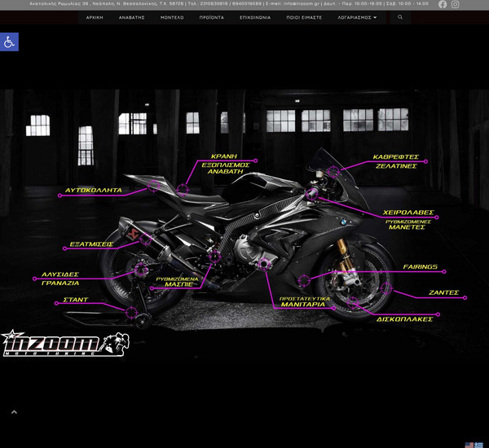Select the ΧΕΙΡΟΛΑΒΕΣ ΜΑΝΕΤΕΣ label
489x448 pixels.
[408, 220]
